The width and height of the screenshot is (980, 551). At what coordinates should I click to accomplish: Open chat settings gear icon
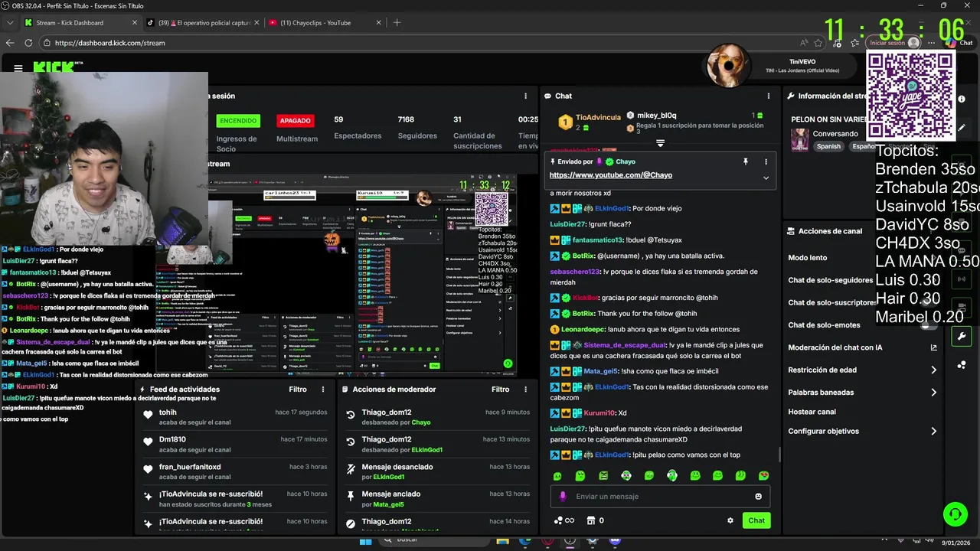730,520
